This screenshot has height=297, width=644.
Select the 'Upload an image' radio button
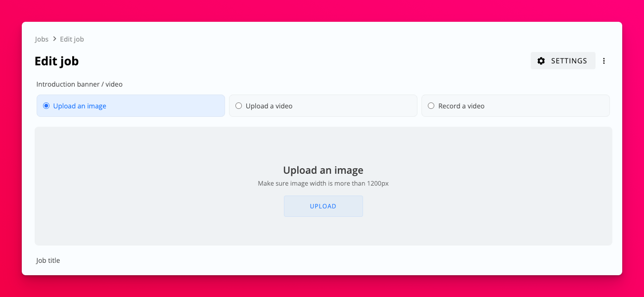pos(46,106)
